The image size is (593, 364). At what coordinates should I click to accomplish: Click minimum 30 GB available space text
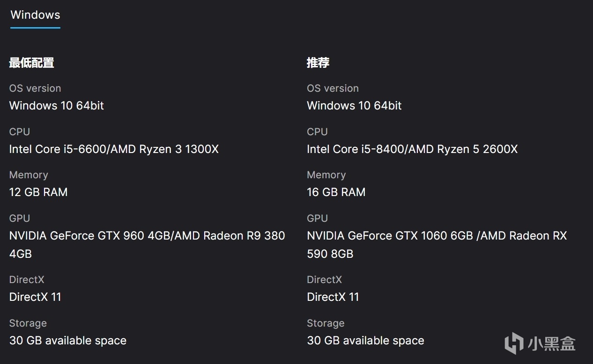pos(68,341)
